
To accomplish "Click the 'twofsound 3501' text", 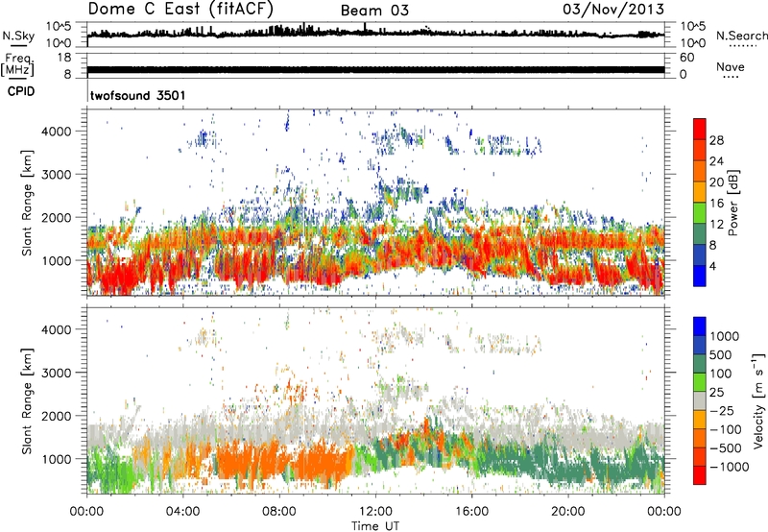I will [x=137, y=95].
